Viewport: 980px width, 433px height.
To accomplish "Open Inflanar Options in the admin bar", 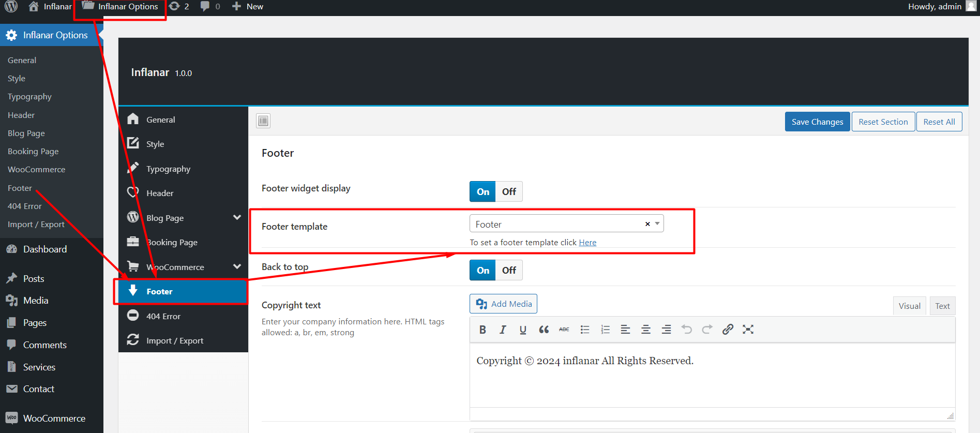I will [120, 6].
